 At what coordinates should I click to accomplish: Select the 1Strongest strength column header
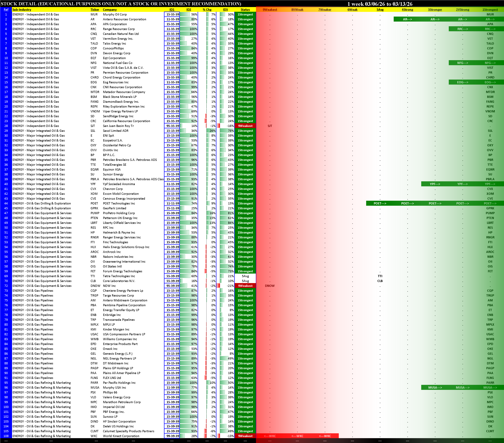click(x=490, y=10)
